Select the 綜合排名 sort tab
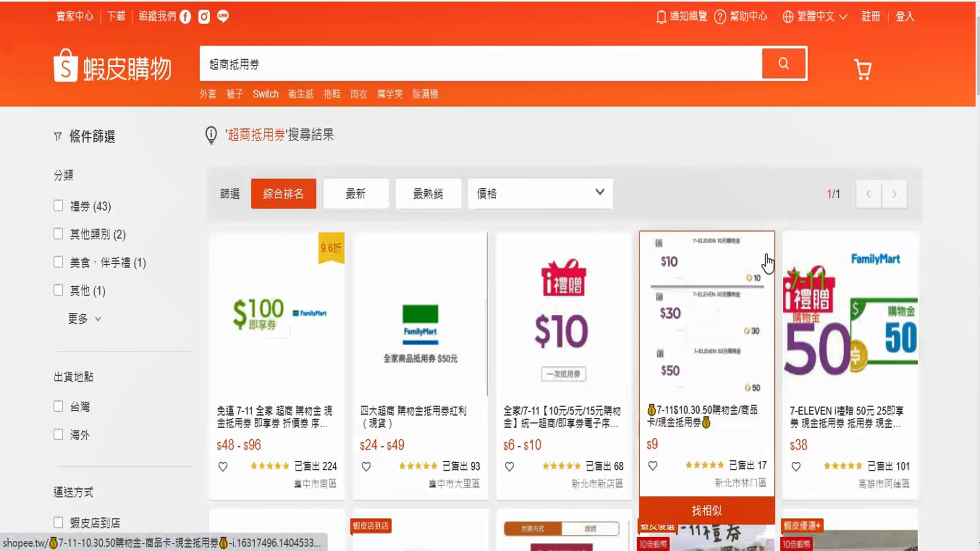 tap(283, 193)
